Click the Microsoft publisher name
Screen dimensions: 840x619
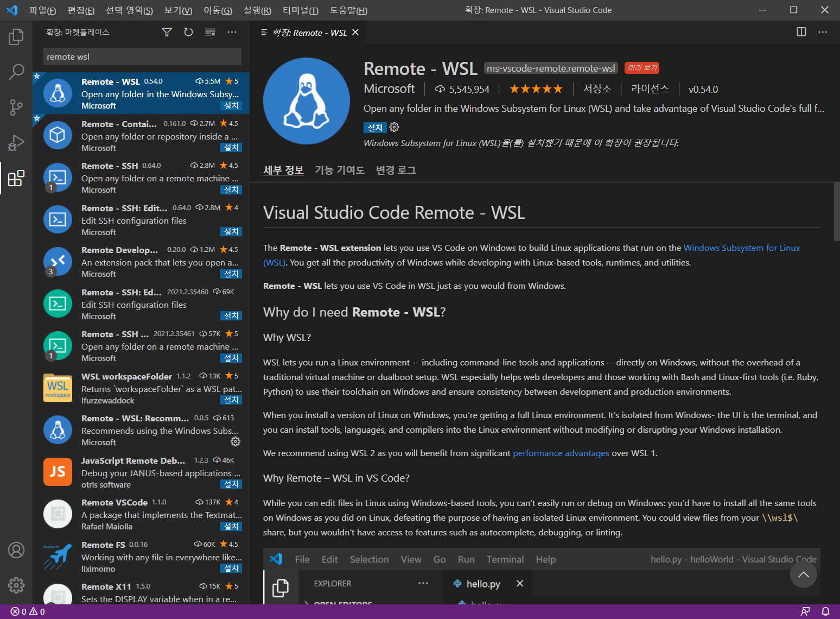(389, 89)
